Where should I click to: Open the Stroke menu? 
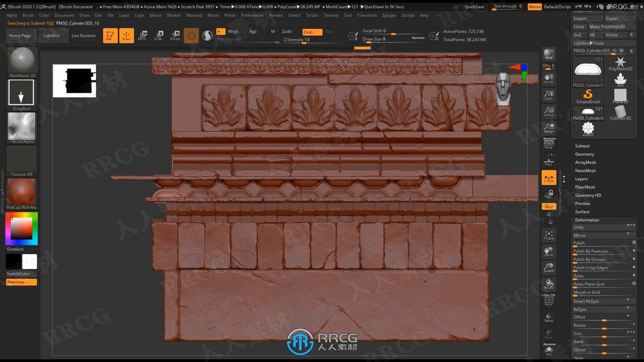312,15
